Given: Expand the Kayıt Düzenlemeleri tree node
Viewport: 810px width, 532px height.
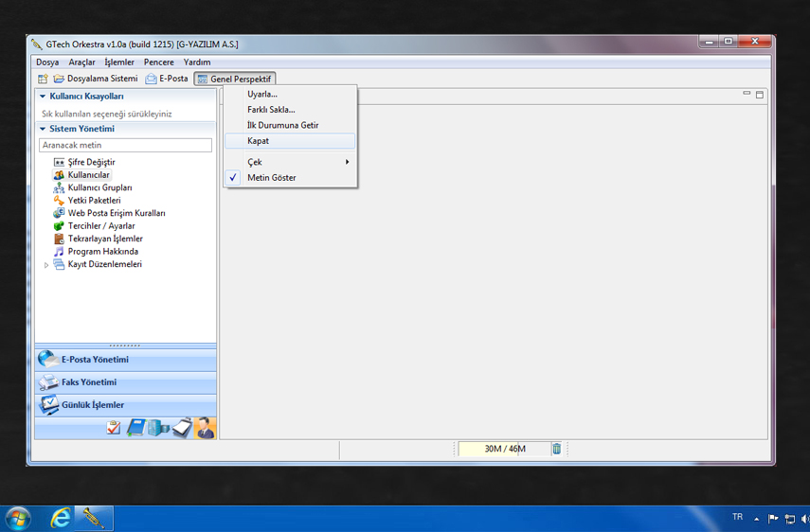Looking at the screenshot, I should [x=46, y=265].
